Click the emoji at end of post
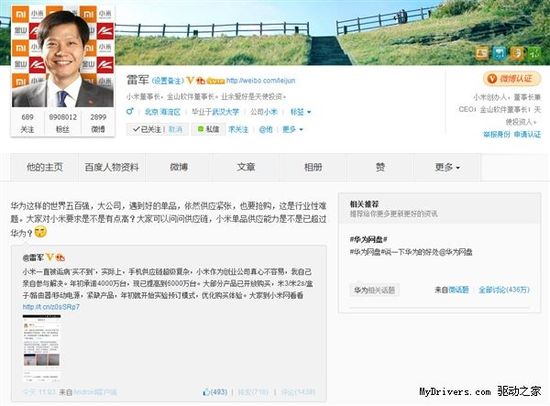Viewport: 550px width, 406px height. click(x=41, y=232)
